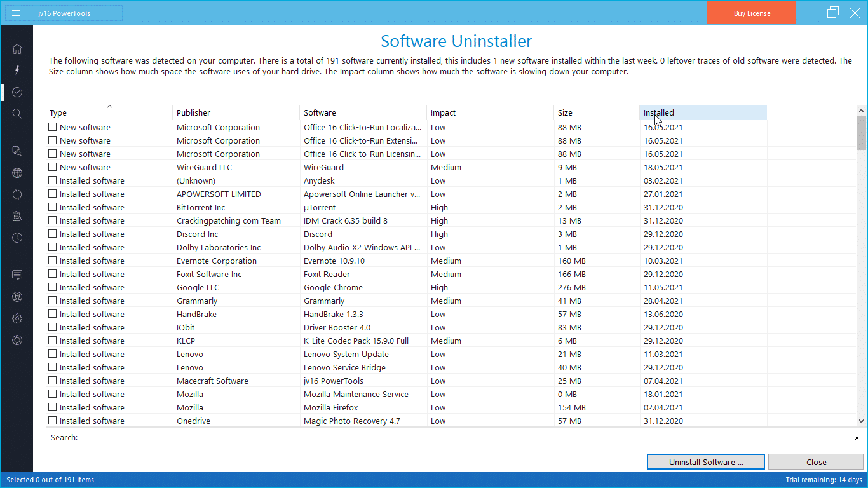Click the scrollbar down arrow of the list
Viewport: 868px width, 488px height.
[x=861, y=421]
